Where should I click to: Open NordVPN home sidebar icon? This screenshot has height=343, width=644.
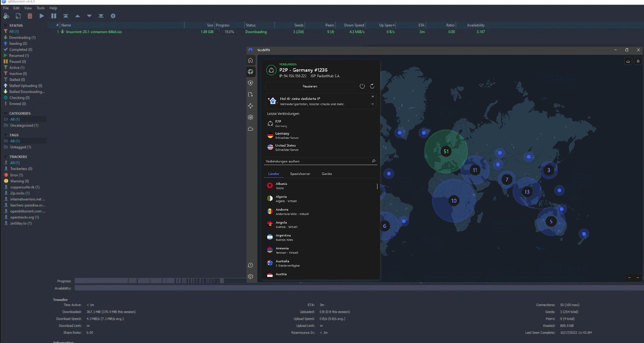click(x=250, y=60)
